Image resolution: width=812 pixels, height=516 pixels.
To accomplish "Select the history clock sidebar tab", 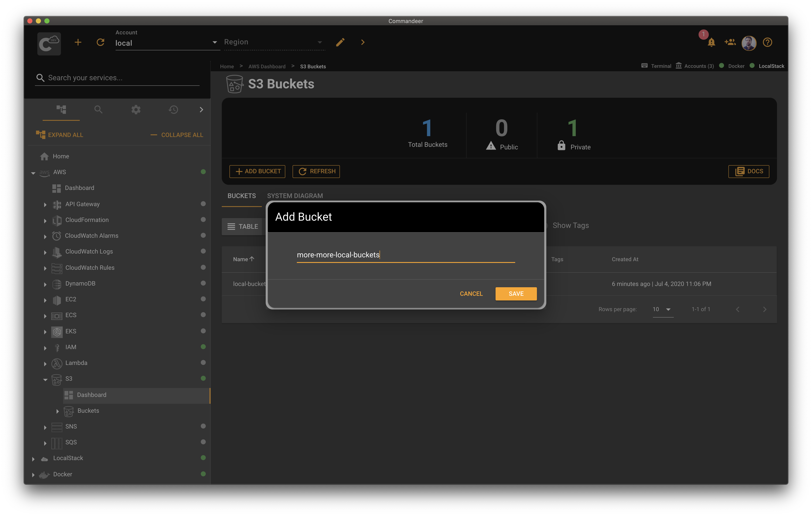I will [x=173, y=109].
